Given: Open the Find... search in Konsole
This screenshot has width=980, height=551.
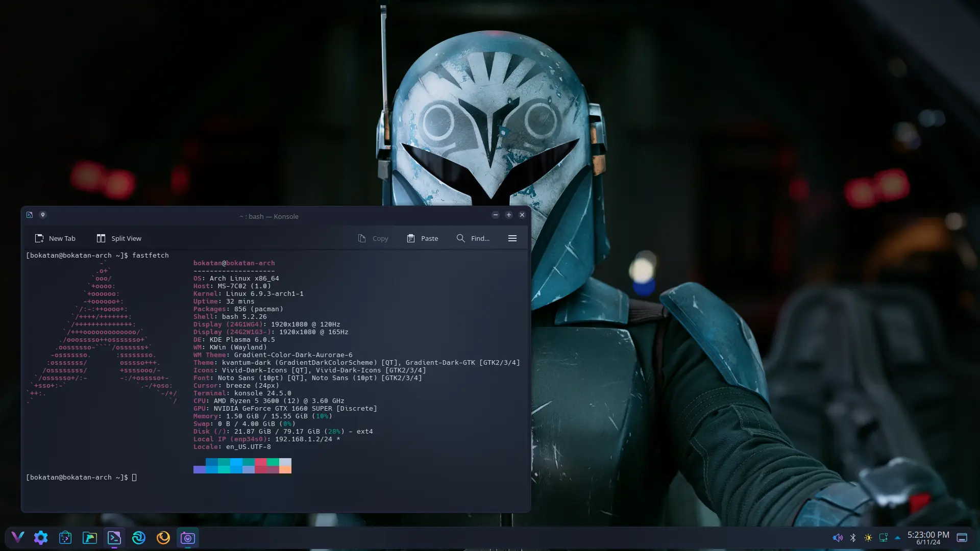Looking at the screenshot, I should pos(473,238).
